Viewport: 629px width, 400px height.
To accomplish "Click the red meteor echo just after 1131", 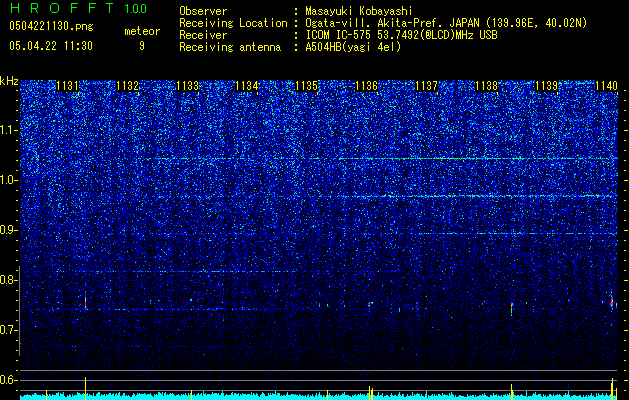I will point(85,302).
